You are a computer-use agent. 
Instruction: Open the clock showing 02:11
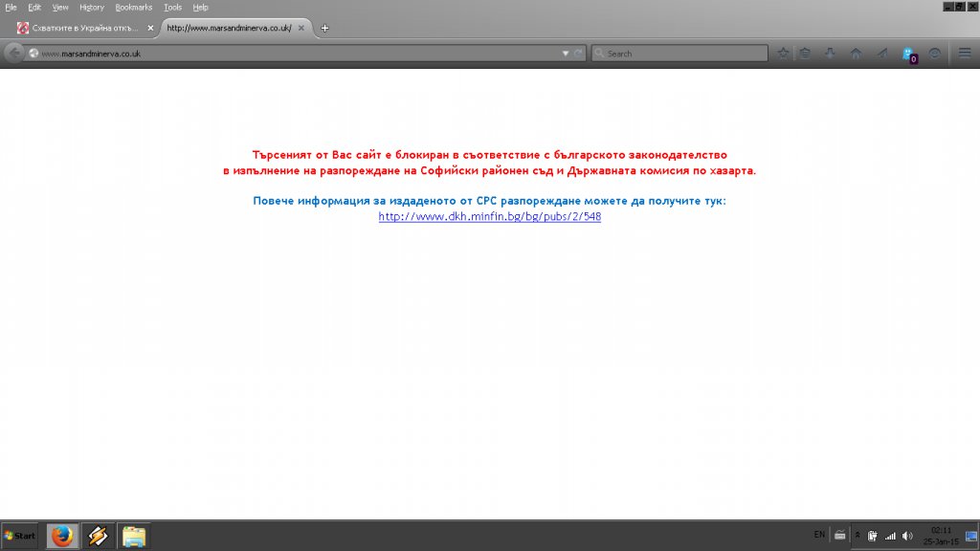coord(941,536)
